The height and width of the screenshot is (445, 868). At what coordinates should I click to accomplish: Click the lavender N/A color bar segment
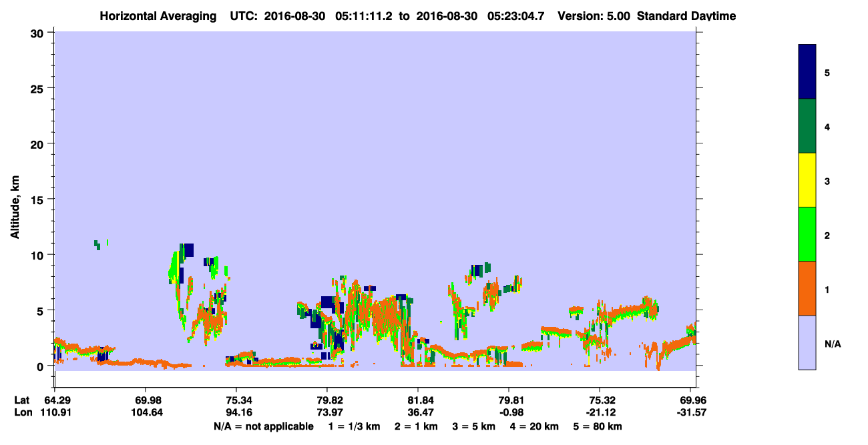click(807, 342)
